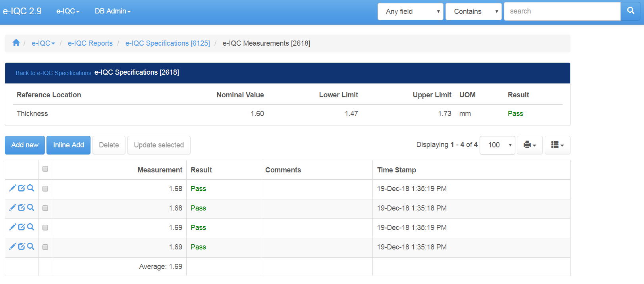View details with magnifier in third row
This screenshot has height=284, width=644.
(31, 227)
